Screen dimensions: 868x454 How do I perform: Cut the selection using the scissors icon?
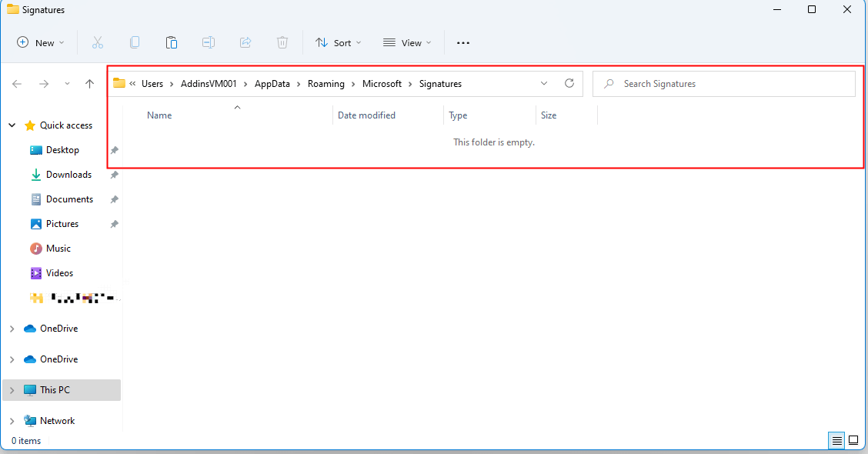tap(97, 42)
